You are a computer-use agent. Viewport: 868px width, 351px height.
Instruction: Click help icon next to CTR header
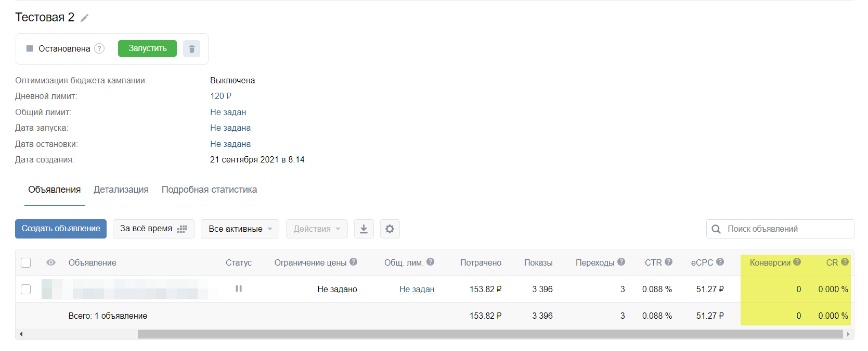pyautogui.click(x=669, y=262)
